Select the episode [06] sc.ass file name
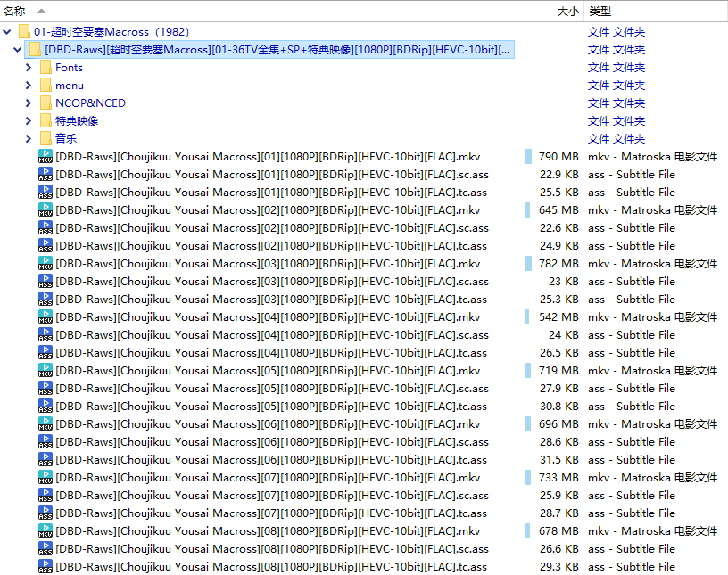This screenshot has height=575, width=728. (272, 442)
